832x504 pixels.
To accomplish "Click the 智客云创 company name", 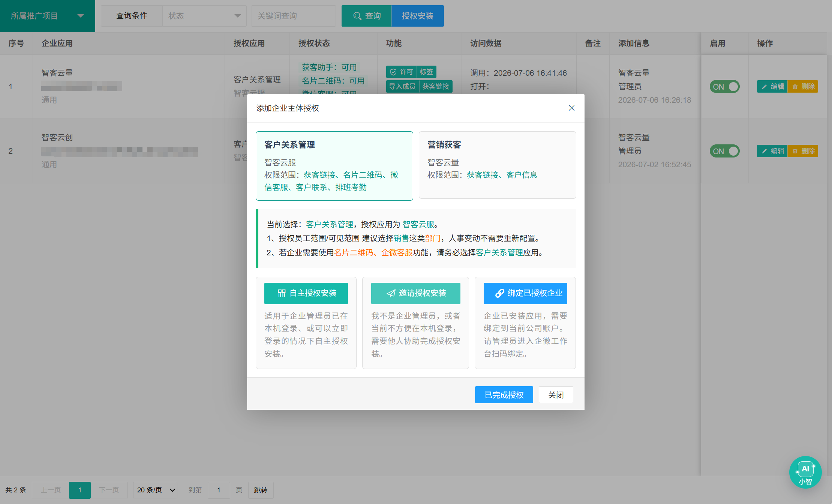I will coord(57,138).
